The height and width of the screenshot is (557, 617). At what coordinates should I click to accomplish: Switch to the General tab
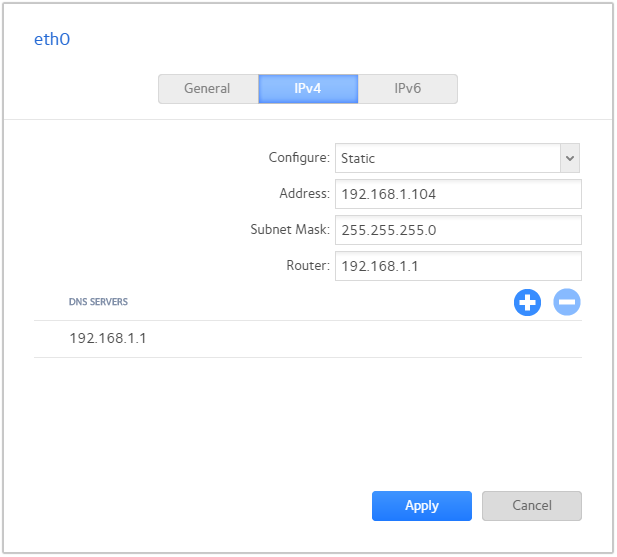(207, 89)
